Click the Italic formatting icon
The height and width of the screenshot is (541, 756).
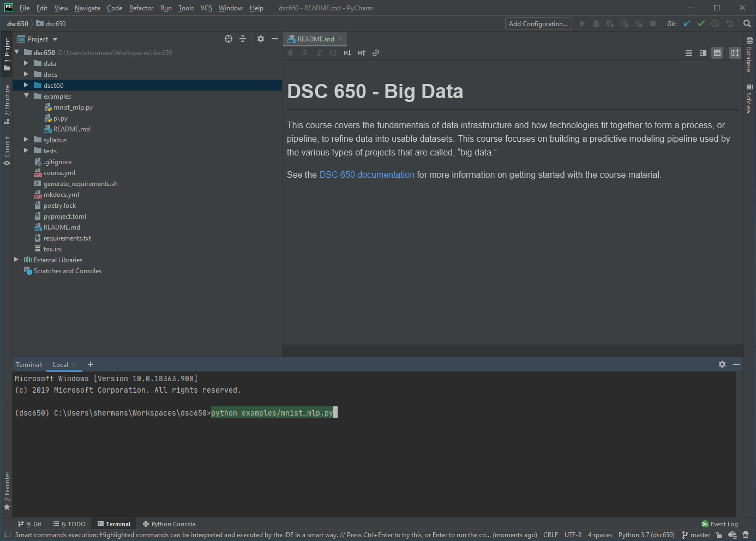[x=319, y=53]
